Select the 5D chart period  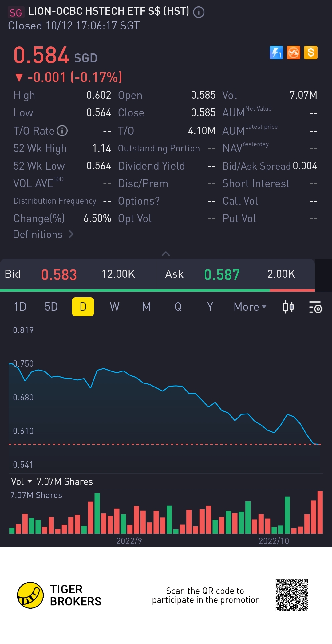point(51,307)
